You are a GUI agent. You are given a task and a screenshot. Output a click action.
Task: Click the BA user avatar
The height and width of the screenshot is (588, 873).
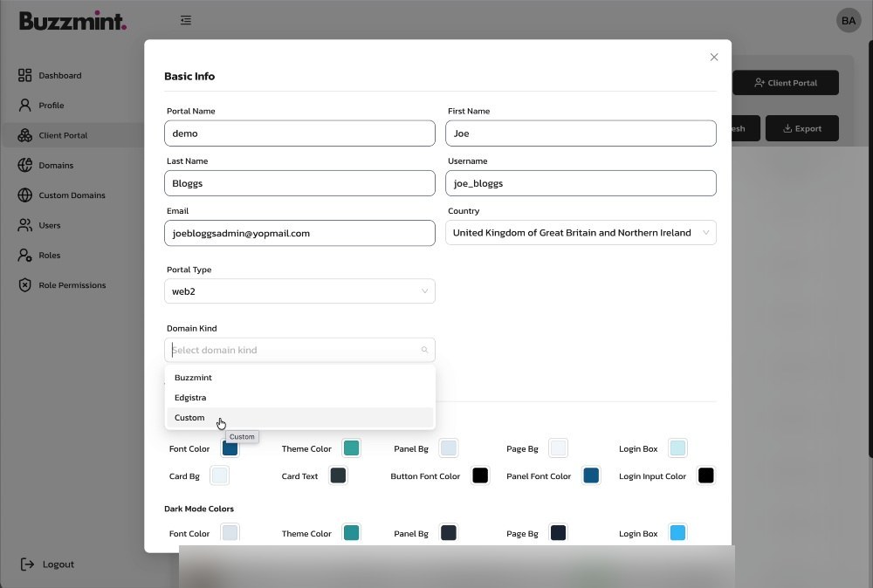coord(849,21)
